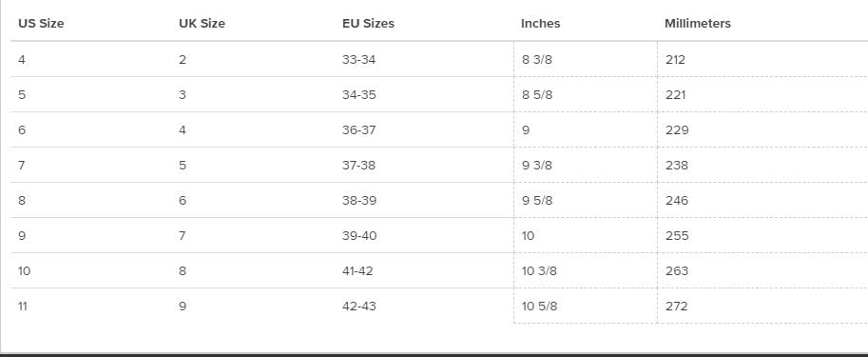Click the 246 millimeters cell
This screenshot has height=357, width=868.
(x=677, y=201)
